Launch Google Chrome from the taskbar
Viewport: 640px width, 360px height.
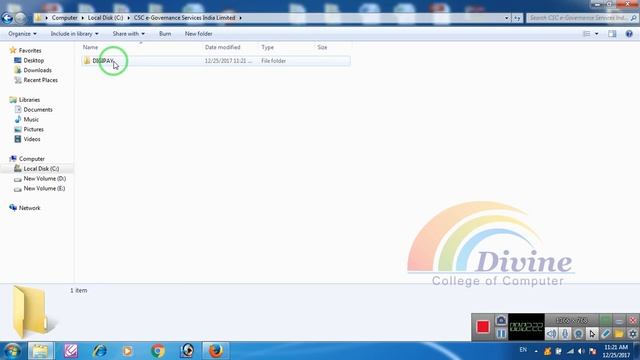point(158,351)
